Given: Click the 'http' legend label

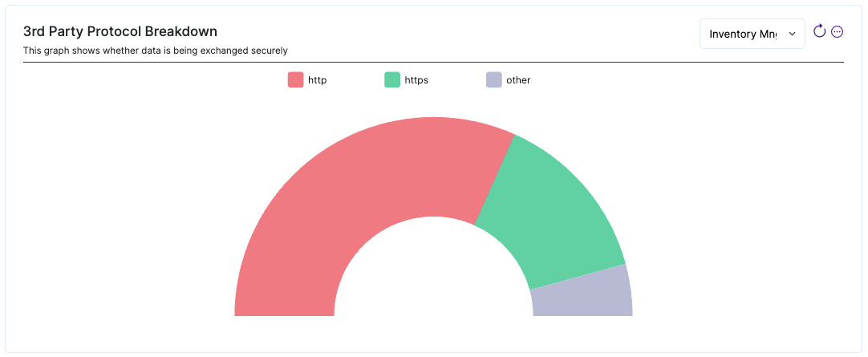Looking at the screenshot, I should (317, 79).
